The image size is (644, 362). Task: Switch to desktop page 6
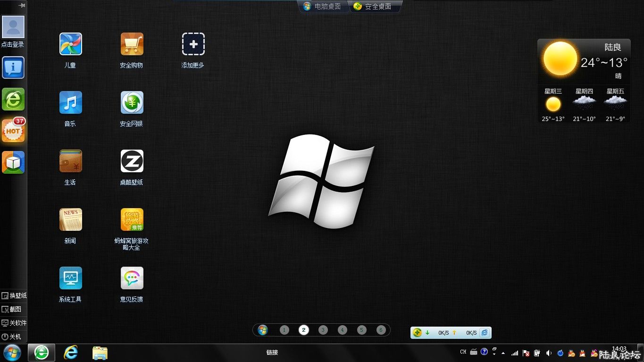tap(381, 330)
